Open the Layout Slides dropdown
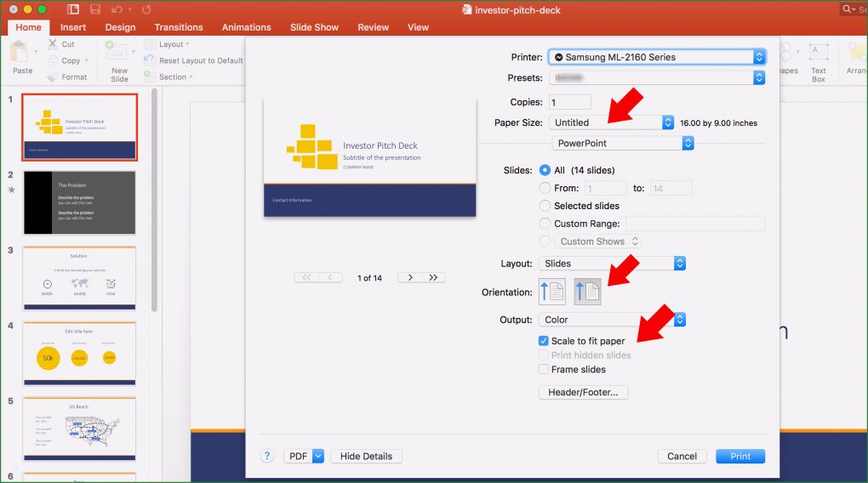 (612, 264)
